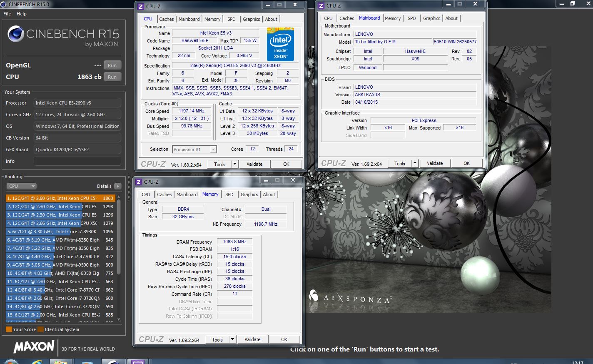This screenshot has width=593, height=364.
Task: Click the Cinebench icon in the title bar
Action: [x=4, y=4]
